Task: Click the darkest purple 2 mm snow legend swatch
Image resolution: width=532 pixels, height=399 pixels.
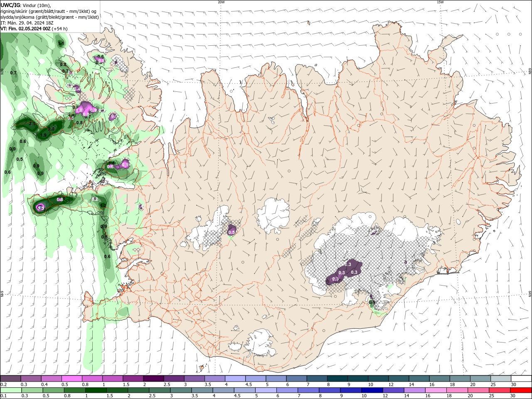Action: pyautogui.click(x=153, y=378)
